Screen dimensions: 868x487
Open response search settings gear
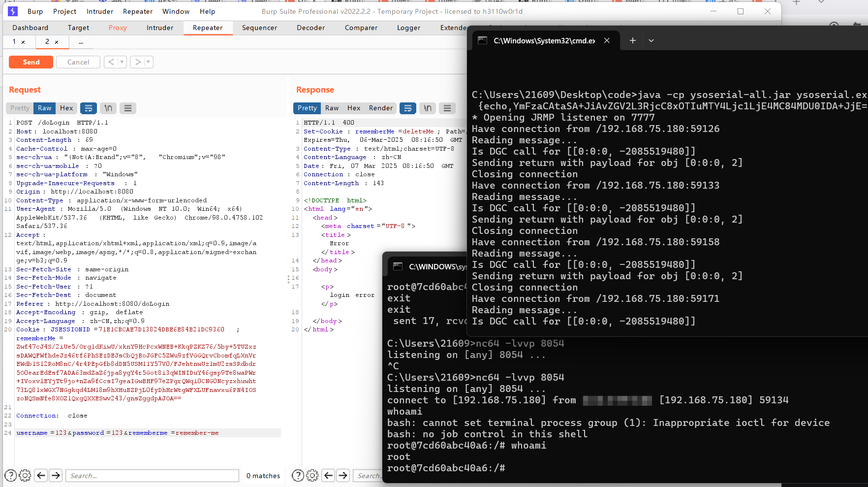[312, 475]
